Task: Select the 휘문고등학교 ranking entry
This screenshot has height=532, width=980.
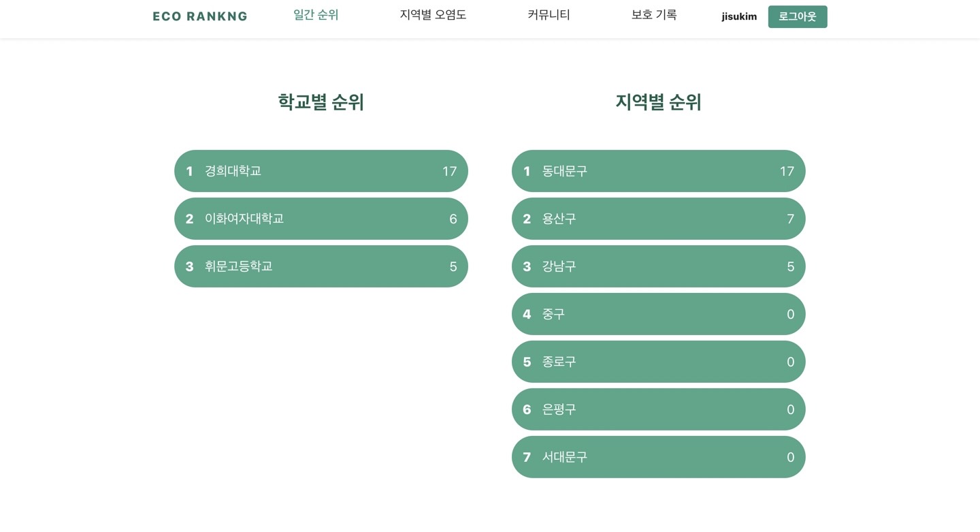Action: (x=321, y=266)
